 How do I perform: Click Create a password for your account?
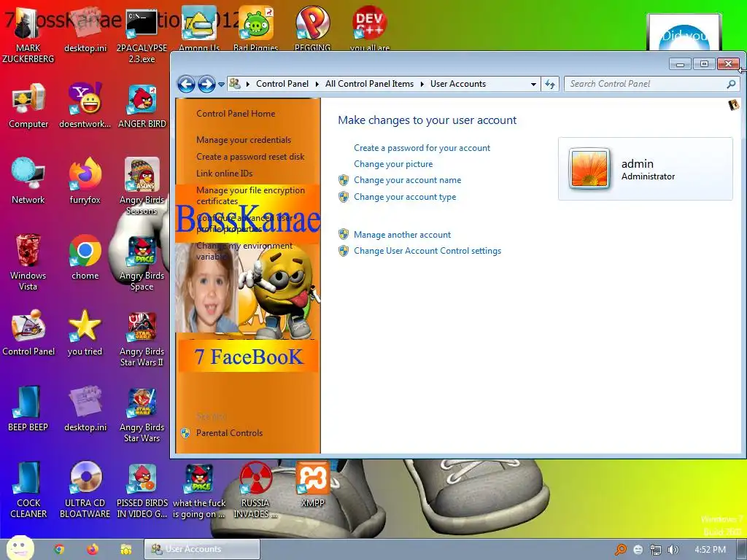pyautogui.click(x=422, y=147)
